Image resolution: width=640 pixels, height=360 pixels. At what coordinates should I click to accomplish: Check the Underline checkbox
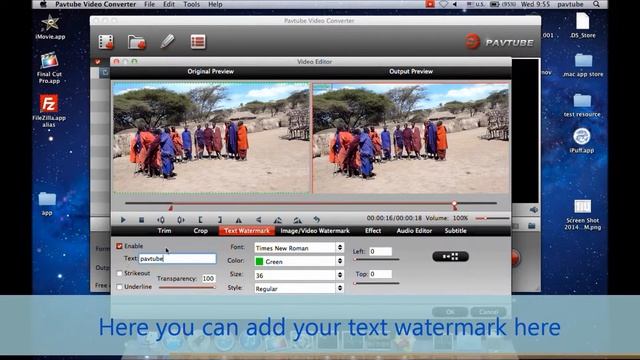coord(119,287)
